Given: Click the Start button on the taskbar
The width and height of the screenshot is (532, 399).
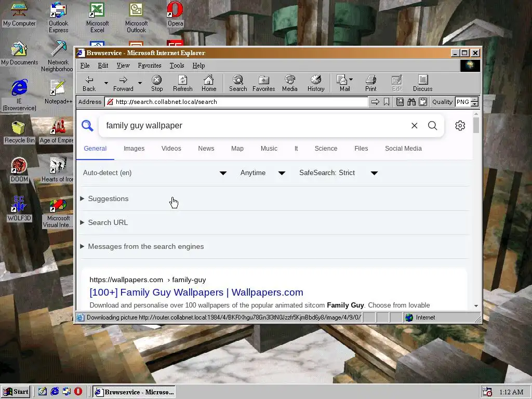Looking at the screenshot, I should (16, 392).
